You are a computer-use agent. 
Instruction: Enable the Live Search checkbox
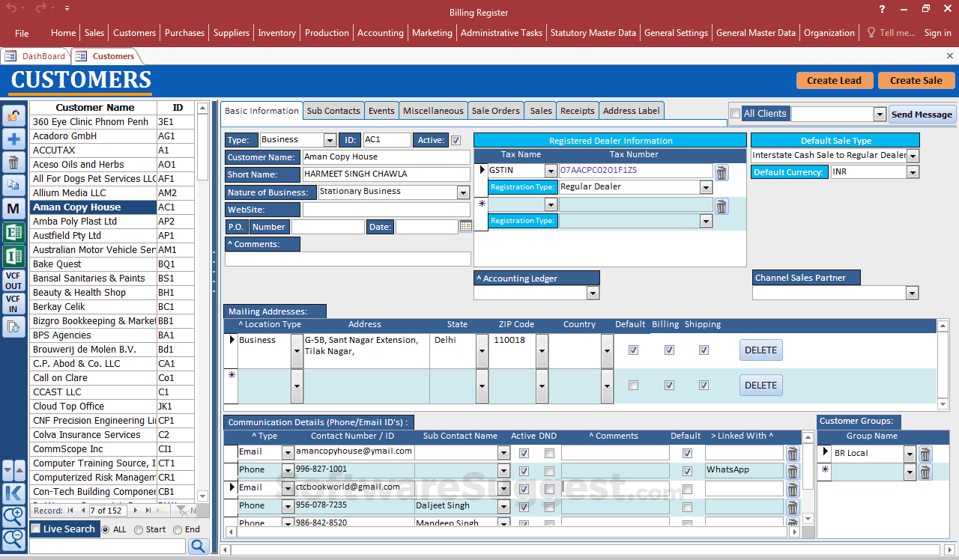point(35,529)
